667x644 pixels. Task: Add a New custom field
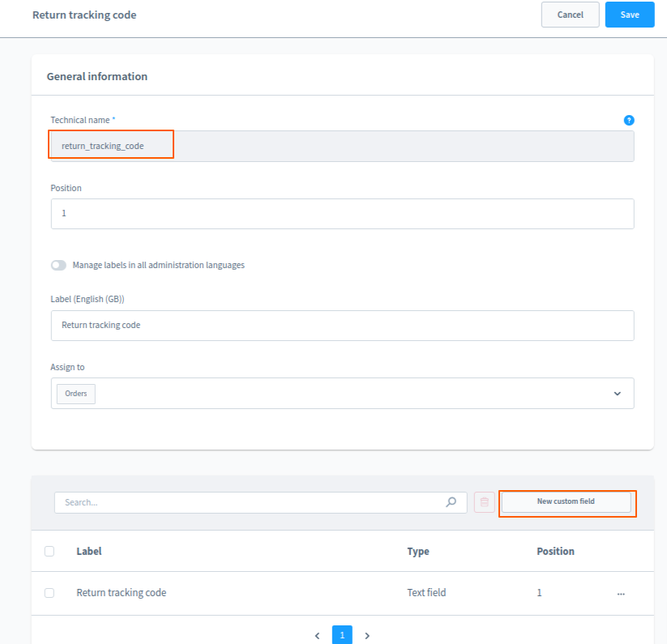point(566,501)
